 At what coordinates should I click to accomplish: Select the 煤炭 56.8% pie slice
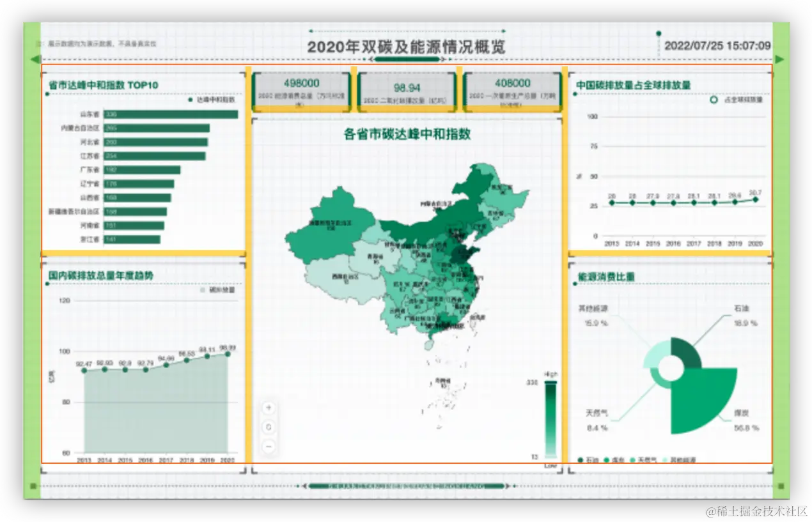(703, 403)
